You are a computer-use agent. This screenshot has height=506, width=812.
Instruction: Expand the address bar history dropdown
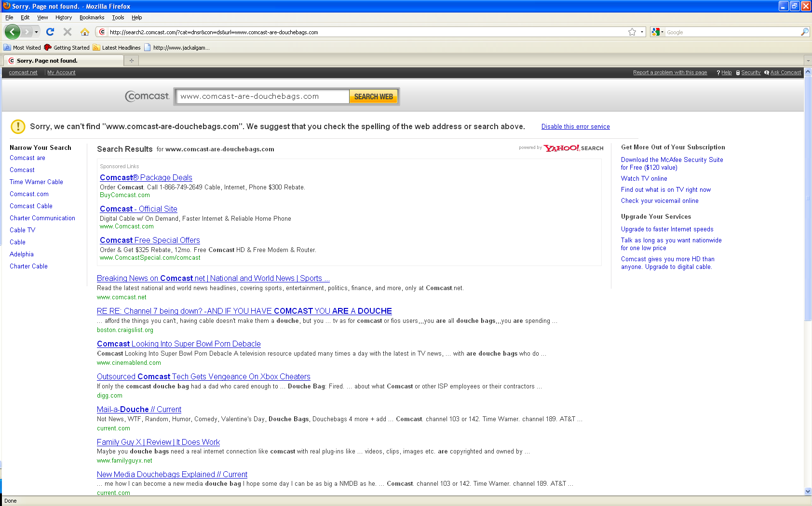coord(642,32)
